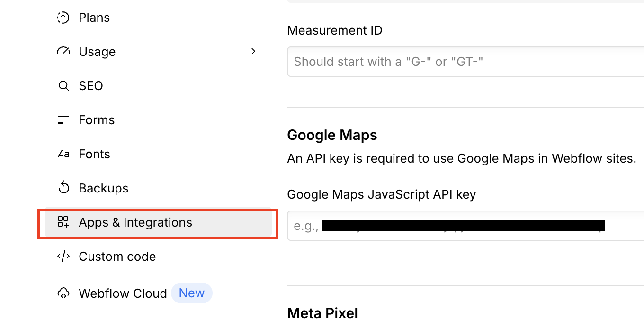
Task: Click the Forms icon in sidebar
Action: click(x=63, y=120)
